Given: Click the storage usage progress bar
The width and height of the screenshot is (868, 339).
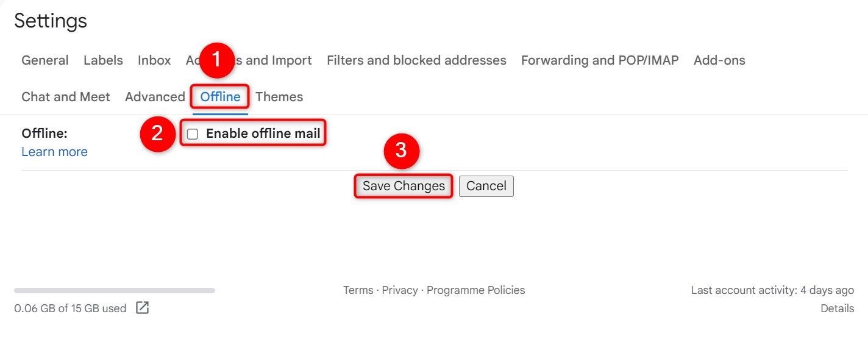Looking at the screenshot, I should click(x=115, y=290).
